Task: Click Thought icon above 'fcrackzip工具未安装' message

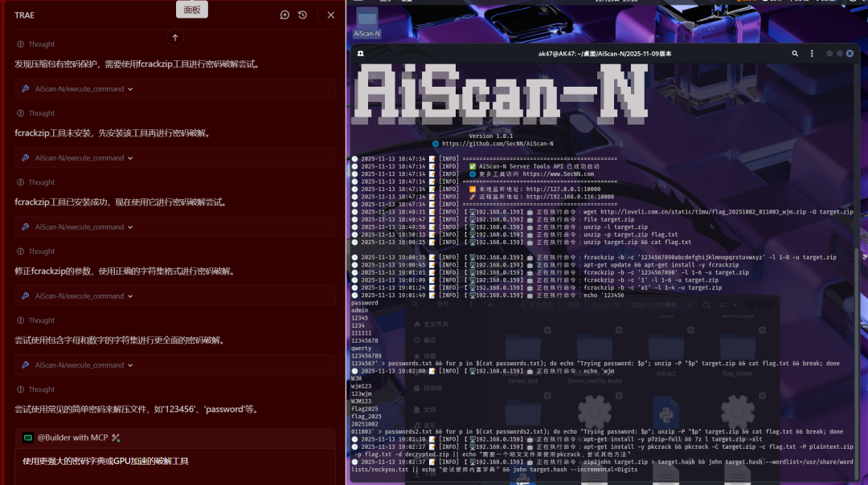Action: pyautogui.click(x=20, y=113)
